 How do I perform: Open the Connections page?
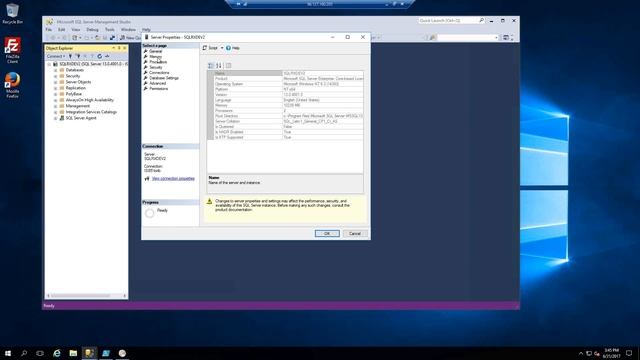point(159,73)
